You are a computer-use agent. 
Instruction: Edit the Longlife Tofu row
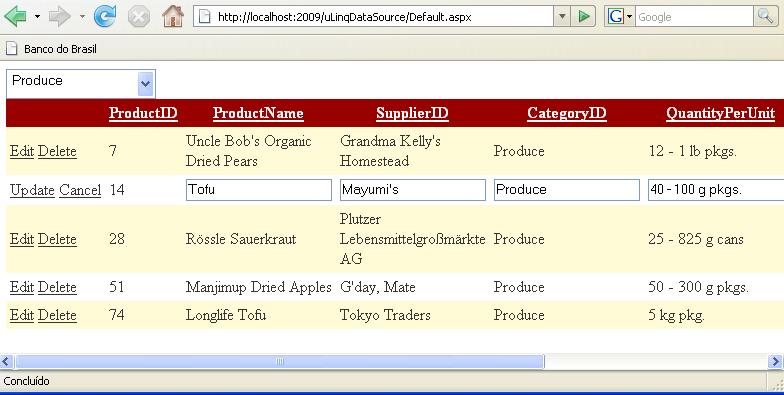[x=22, y=315]
